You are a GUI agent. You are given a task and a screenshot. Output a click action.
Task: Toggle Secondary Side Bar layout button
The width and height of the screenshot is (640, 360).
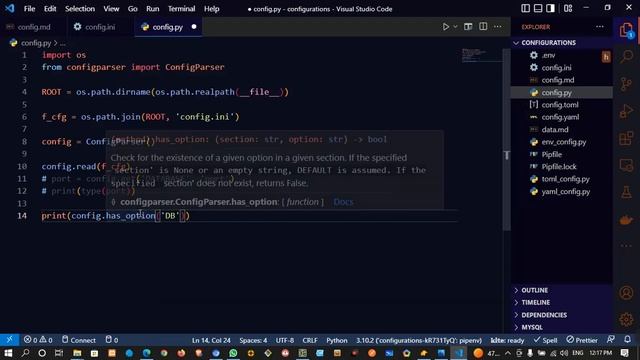[550, 8]
